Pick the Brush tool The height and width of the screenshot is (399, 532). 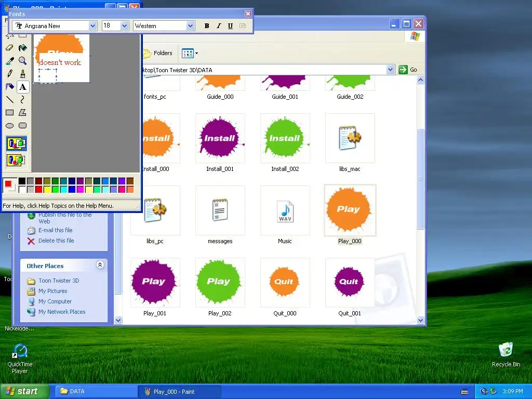[x=23, y=74]
